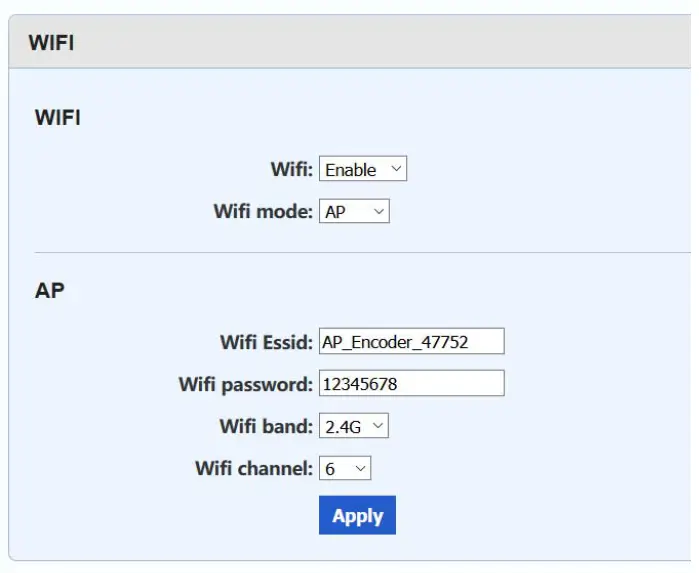Viewport: 699px width, 573px height.
Task: Click the "Wifi channel:" label
Action: point(254,468)
